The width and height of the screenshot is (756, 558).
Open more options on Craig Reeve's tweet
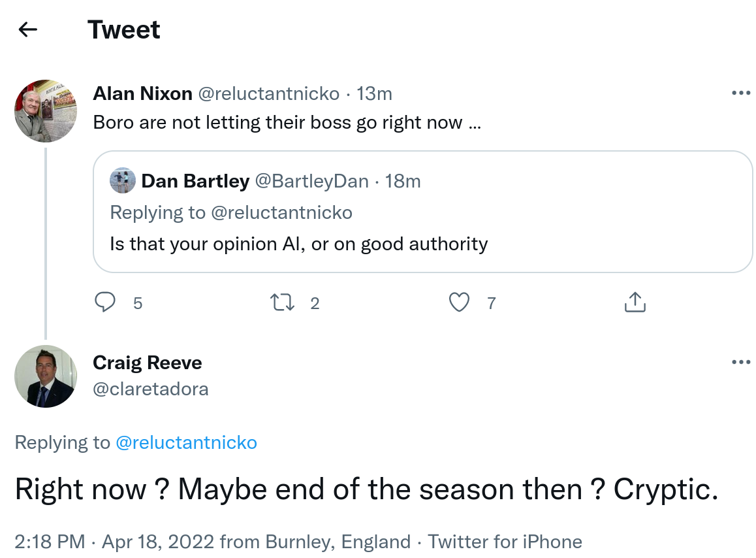click(x=741, y=362)
